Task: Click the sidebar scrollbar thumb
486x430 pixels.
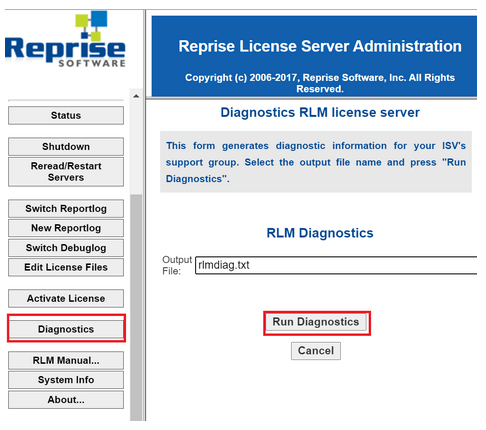Action: (136, 307)
